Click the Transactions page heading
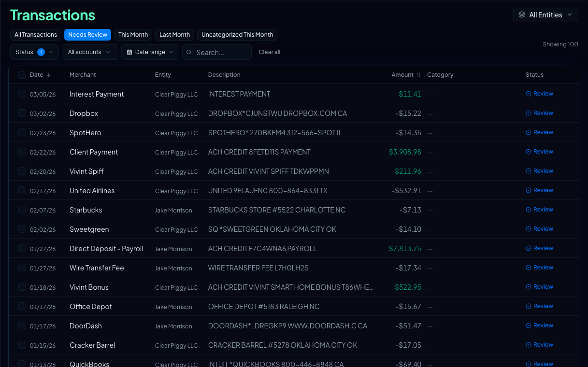 pyautogui.click(x=53, y=15)
